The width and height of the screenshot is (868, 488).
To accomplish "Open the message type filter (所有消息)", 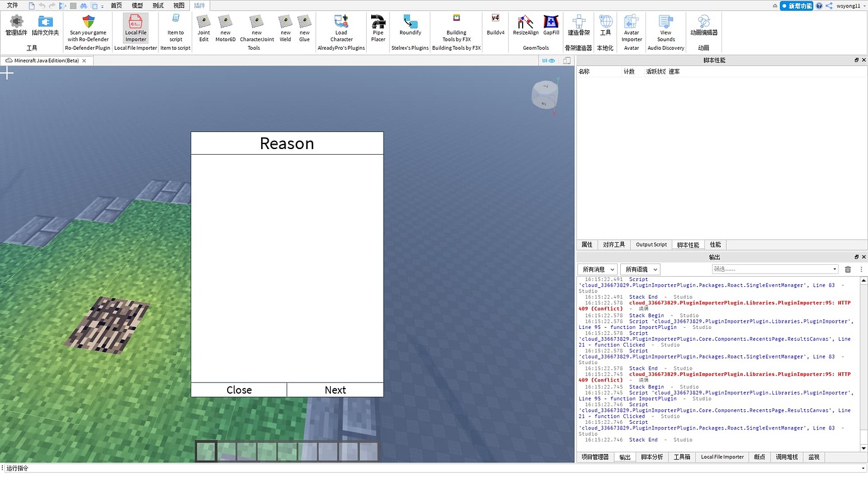I will (596, 269).
